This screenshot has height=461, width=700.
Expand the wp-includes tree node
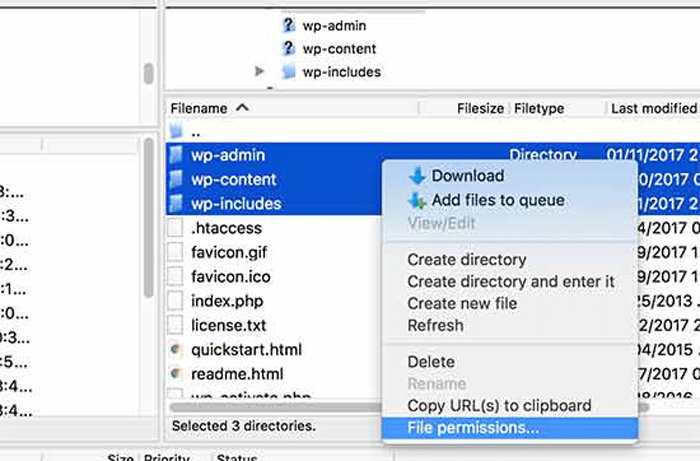pyautogui.click(x=260, y=72)
